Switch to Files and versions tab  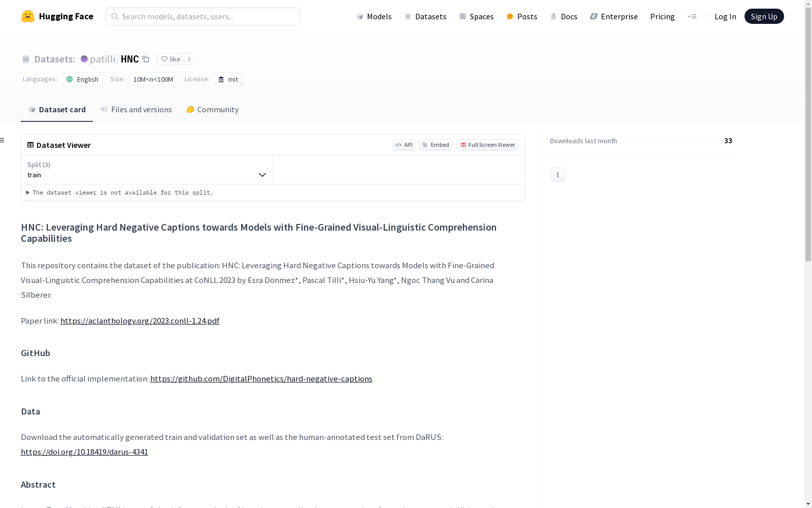coord(136,109)
